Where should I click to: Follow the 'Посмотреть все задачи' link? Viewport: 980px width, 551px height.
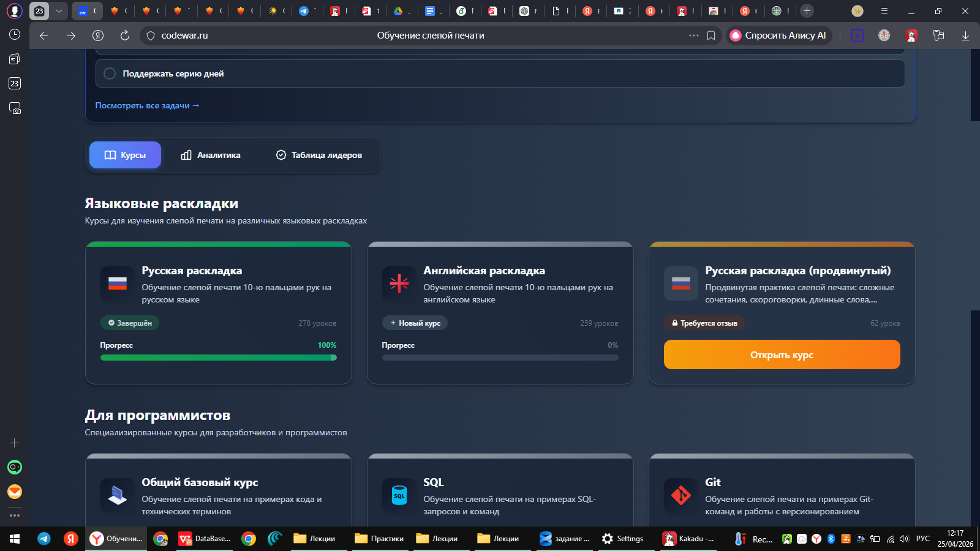(x=147, y=105)
